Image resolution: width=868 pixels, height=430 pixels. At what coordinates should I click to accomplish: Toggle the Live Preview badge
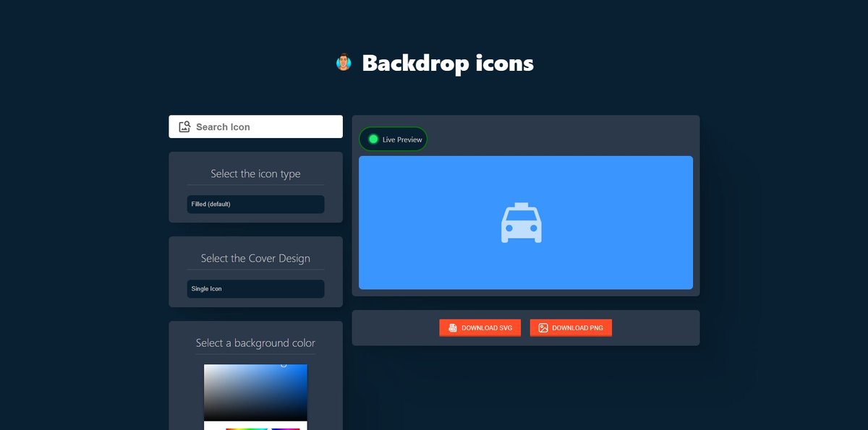tap(393, 139)
